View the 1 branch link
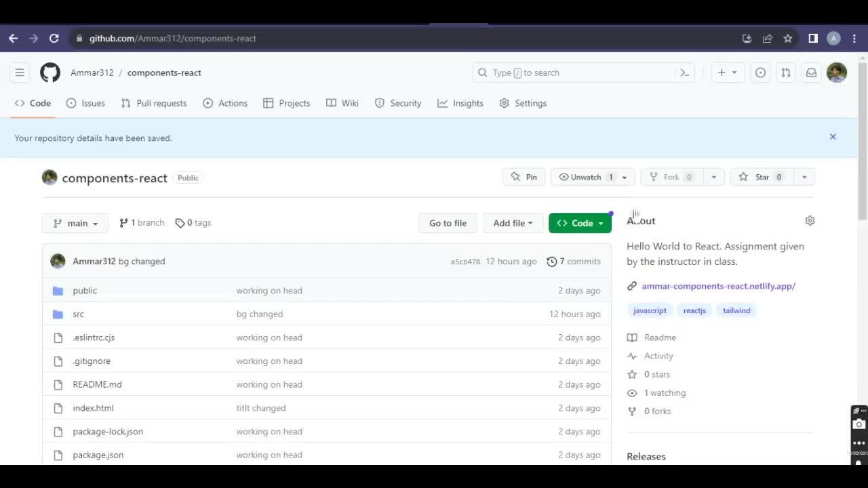The height and width of the screenshot is (488, 868). (x=142, y=222)
